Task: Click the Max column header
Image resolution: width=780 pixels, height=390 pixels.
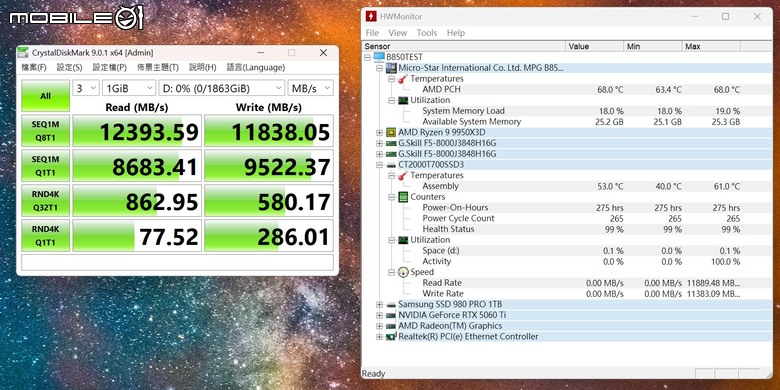Action: pos(711,46)
